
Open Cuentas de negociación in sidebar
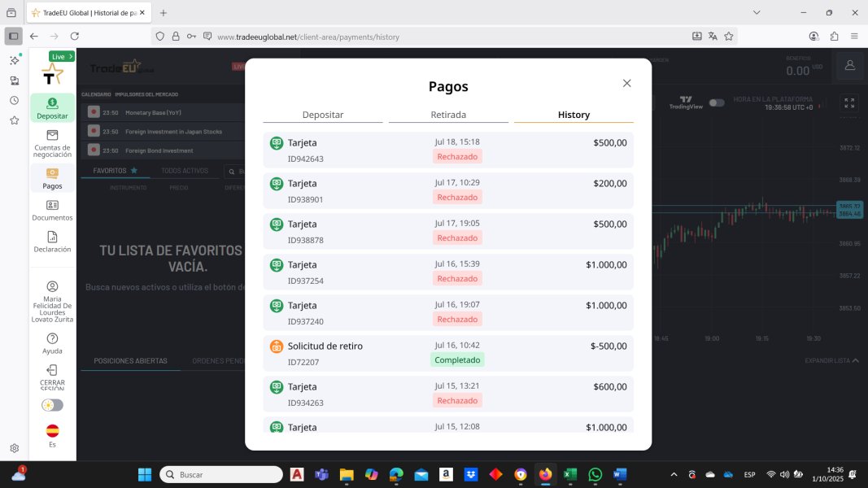tap(52, 135)
